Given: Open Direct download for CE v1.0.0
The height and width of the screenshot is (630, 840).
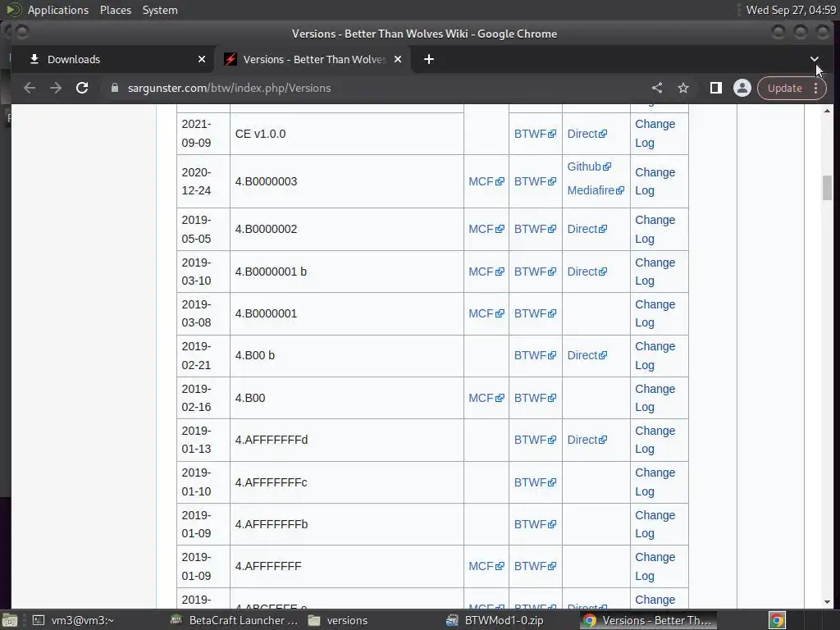Looking at the screenshot, I should coord(587,134).
